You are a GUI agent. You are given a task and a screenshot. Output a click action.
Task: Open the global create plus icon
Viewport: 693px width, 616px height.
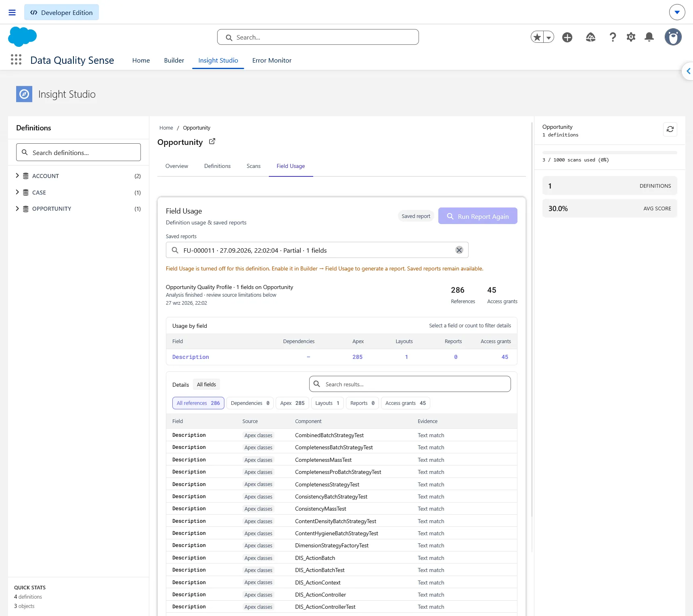click(567, 37)
